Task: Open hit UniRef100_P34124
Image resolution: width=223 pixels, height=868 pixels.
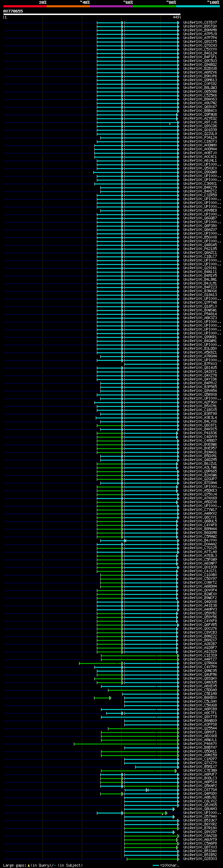Action: click(200, 138)
